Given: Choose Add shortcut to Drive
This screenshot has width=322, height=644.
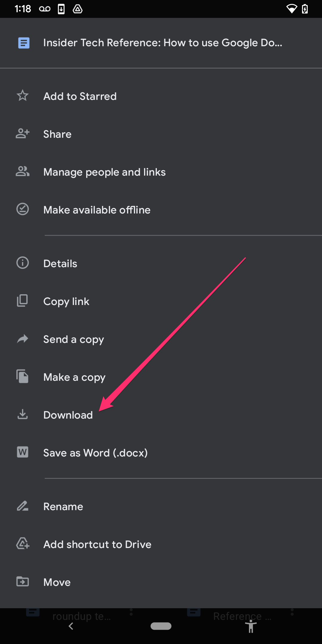Looking at the screenshot, I should click(x=161, y=544).
